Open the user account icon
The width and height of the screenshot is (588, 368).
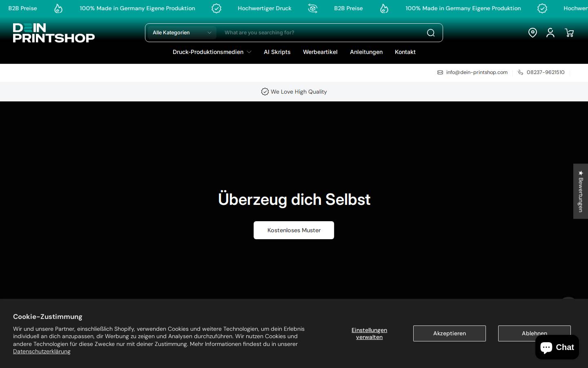pyautogui.click(x=550, y=33)
